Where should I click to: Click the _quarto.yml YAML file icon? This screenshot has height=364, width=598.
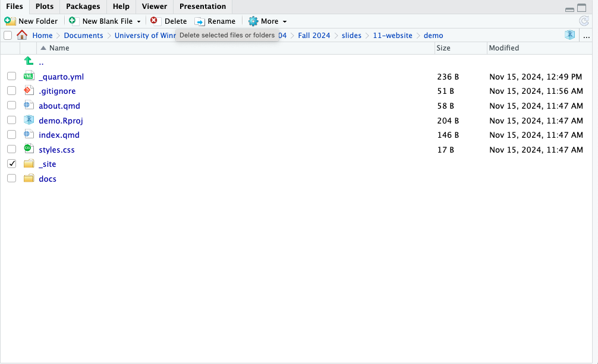point(29,76)
